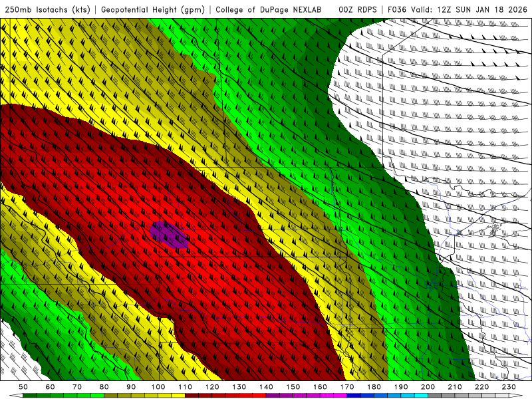Click the 110 label on the color scale
The image size is (532, 399).
coord(186,387)
